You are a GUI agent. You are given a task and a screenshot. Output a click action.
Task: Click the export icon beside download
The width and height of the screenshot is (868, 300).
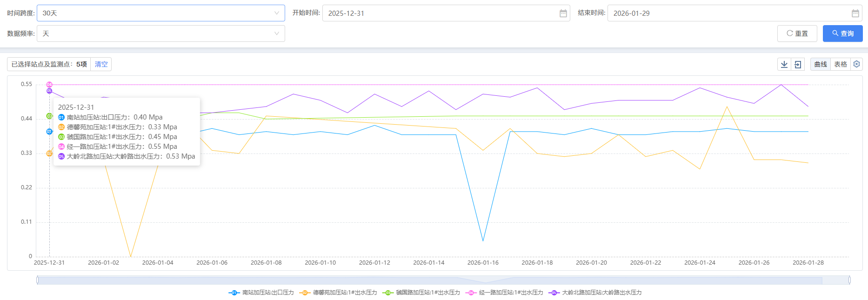tap(798, 64)
